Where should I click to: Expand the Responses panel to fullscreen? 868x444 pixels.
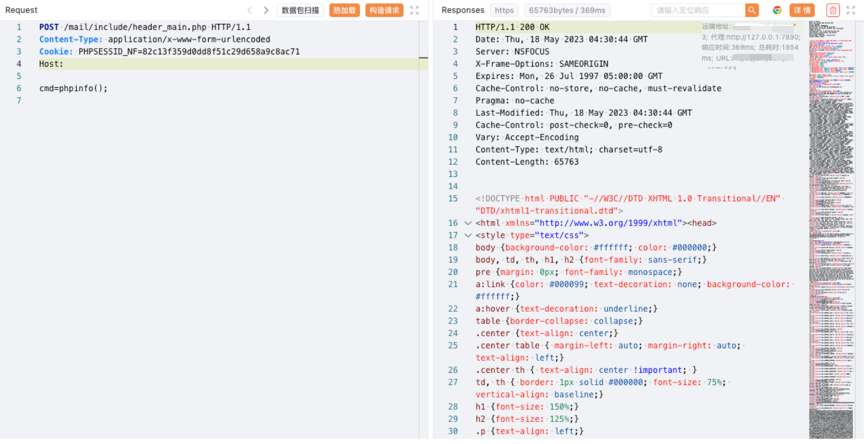coord(851,10)
